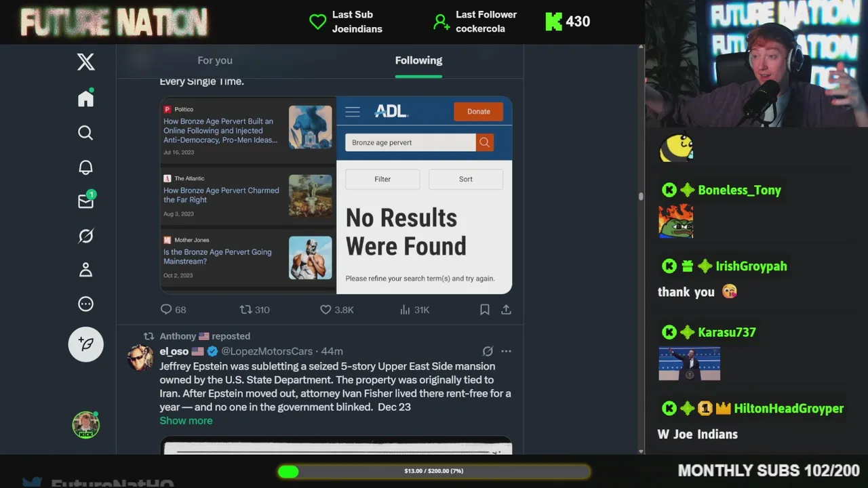Open Notifications bell icon
Screen dimensions: 868x488
pyautogui.click(x=85, y=167)
